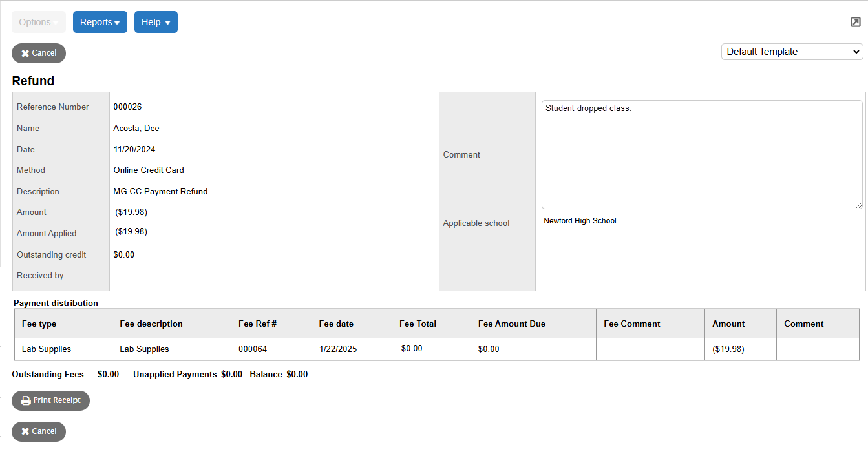The image size is (868, 454).
Task: Select the Reports menu
Action: pyautogui.click(x=100, y=21)
